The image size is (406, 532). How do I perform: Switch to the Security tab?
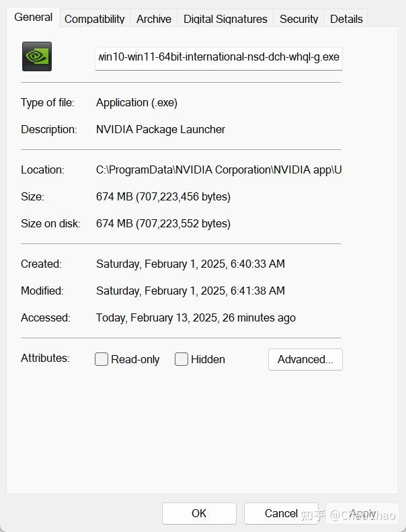pyautogui.click(x=298, y=19)
